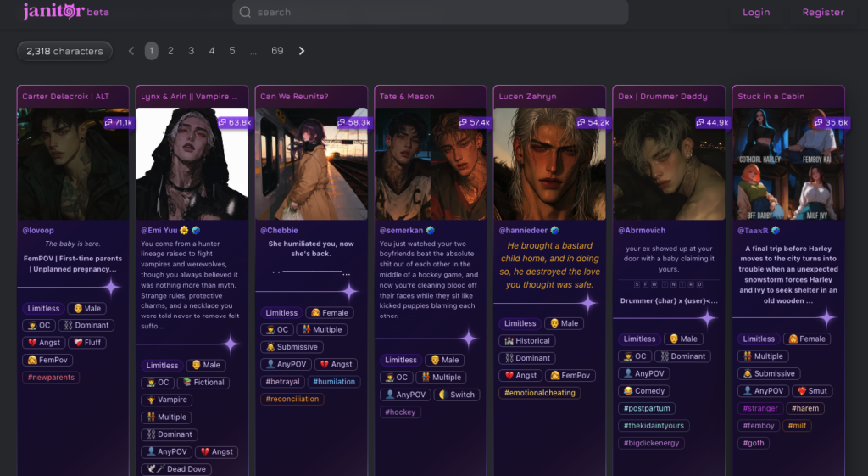Select the #hockey tag on Tate & Mason

pos(400,412)
